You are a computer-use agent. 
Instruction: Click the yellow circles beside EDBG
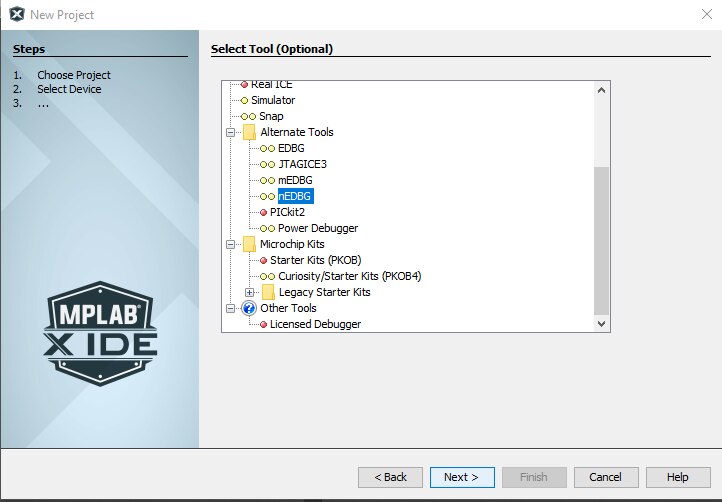pos(267,148)
